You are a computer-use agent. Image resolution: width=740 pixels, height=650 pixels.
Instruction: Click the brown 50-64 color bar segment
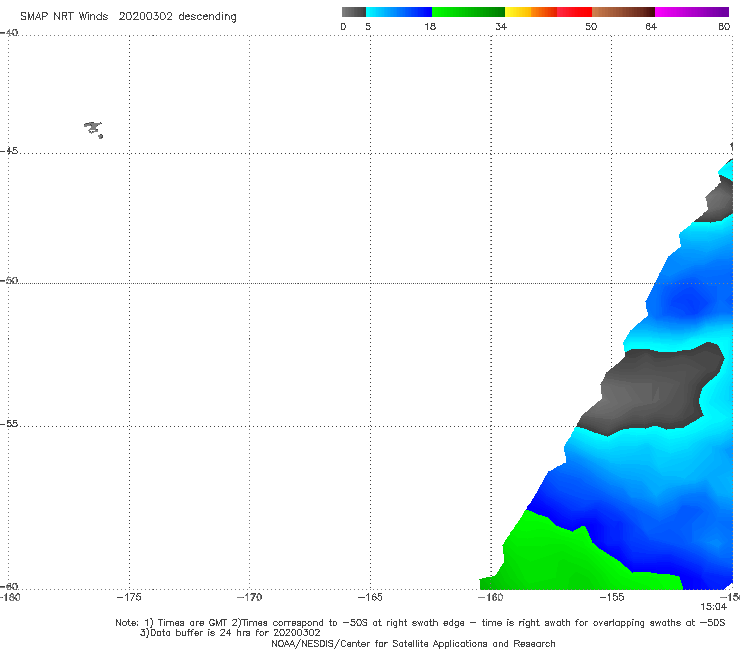(x=623, y=12)
